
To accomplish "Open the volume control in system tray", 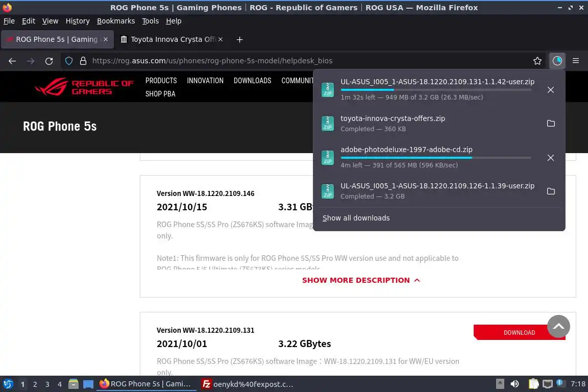I will click(515, 384).
